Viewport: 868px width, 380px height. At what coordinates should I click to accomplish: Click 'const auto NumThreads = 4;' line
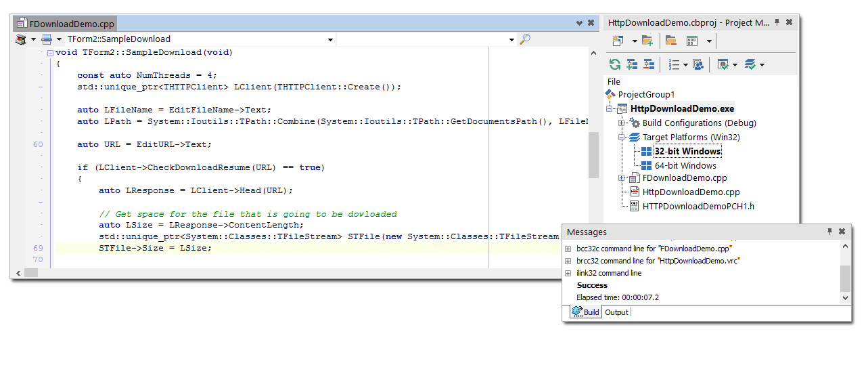147,75
